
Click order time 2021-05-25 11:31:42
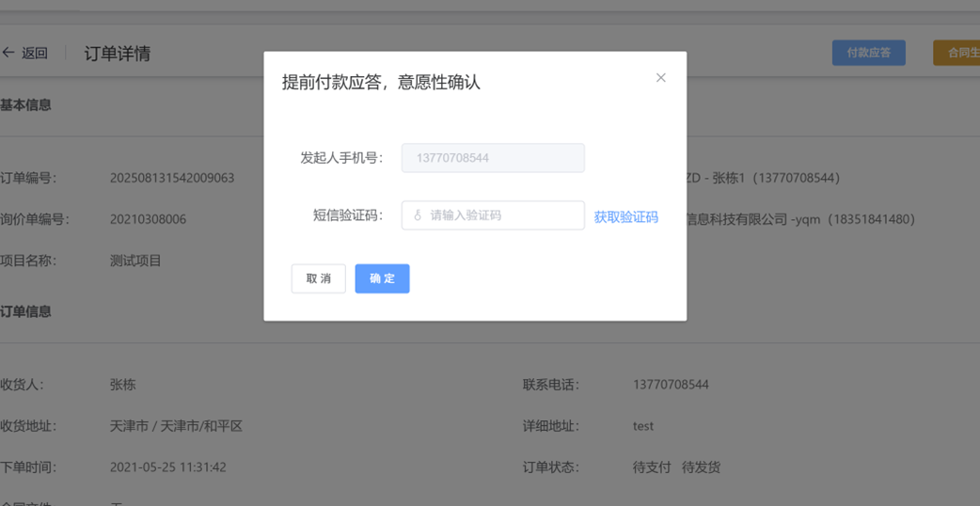coord(167,467)
